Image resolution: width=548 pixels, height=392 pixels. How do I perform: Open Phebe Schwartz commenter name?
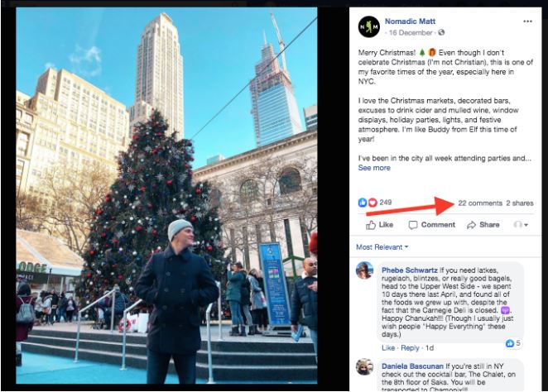[409, 270]
